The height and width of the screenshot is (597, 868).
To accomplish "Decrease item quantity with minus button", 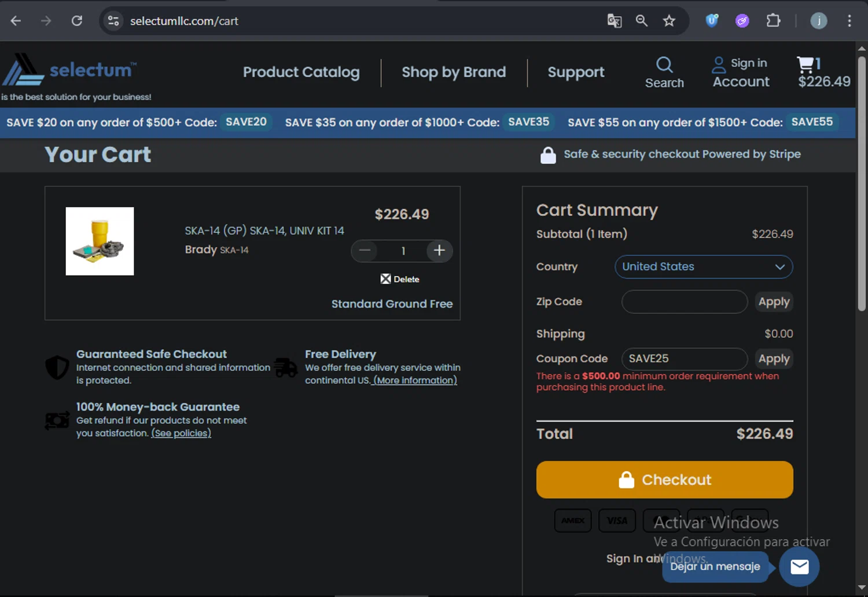I will pyautogui.click(x=365, y=251).
